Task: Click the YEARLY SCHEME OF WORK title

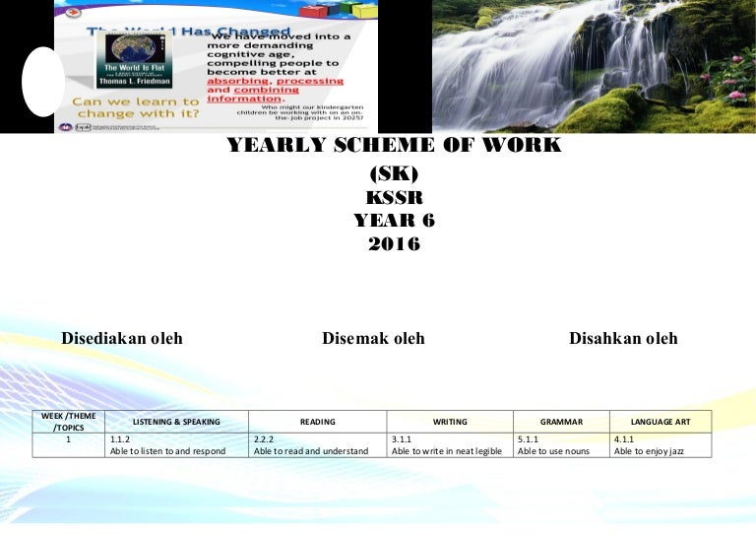Action: tap(394, 147)
